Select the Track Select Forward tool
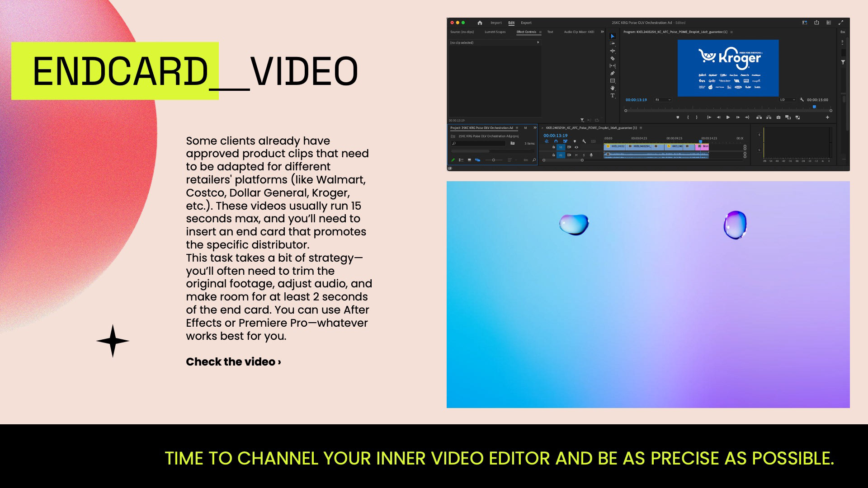 [613, 43]
